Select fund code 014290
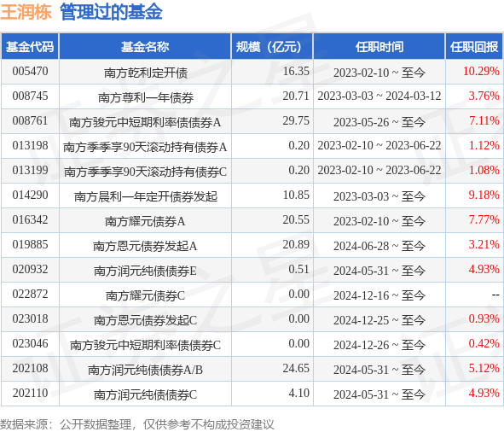504x432 pixels. coord(30,195)
